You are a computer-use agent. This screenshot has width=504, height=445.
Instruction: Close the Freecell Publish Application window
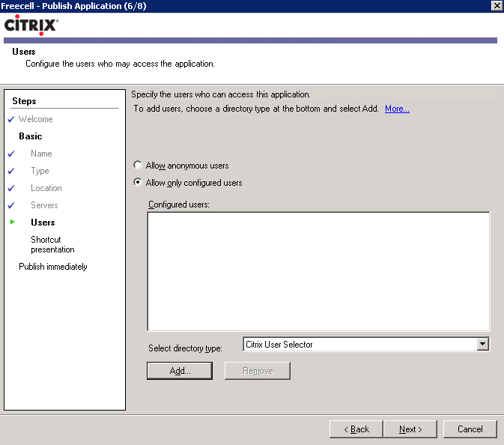(497, 6)
